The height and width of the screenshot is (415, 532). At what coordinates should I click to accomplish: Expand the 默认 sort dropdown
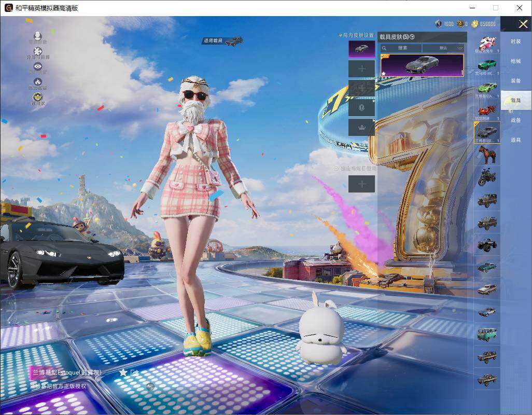pos(443,48)
